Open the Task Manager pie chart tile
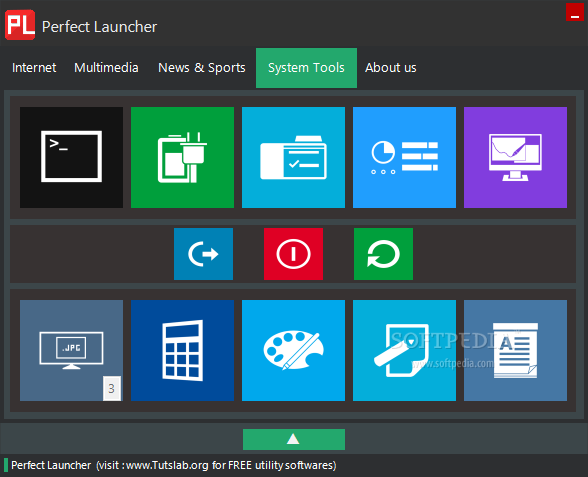 (x=404, y=157)
